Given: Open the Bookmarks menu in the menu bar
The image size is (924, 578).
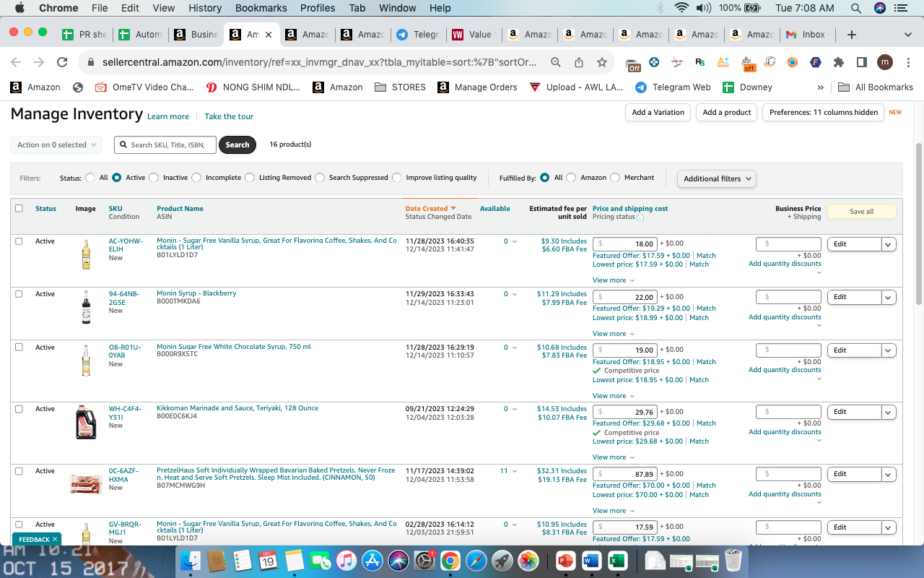Looking at the screenshot, I should pyautogui.click(x=261, y=8).
